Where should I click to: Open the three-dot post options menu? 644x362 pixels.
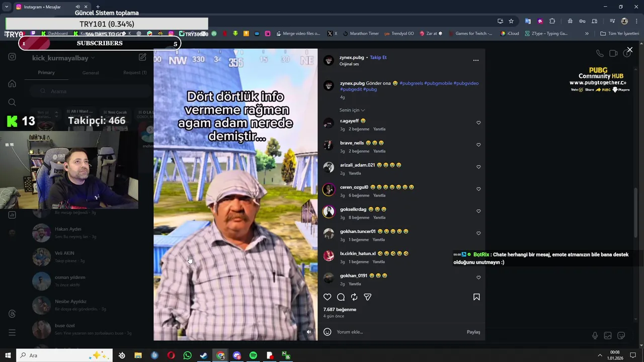(476, 60)
